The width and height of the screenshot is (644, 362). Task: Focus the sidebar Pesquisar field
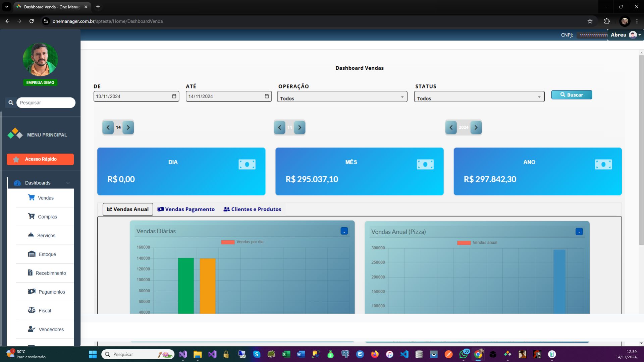click(46, 103)
